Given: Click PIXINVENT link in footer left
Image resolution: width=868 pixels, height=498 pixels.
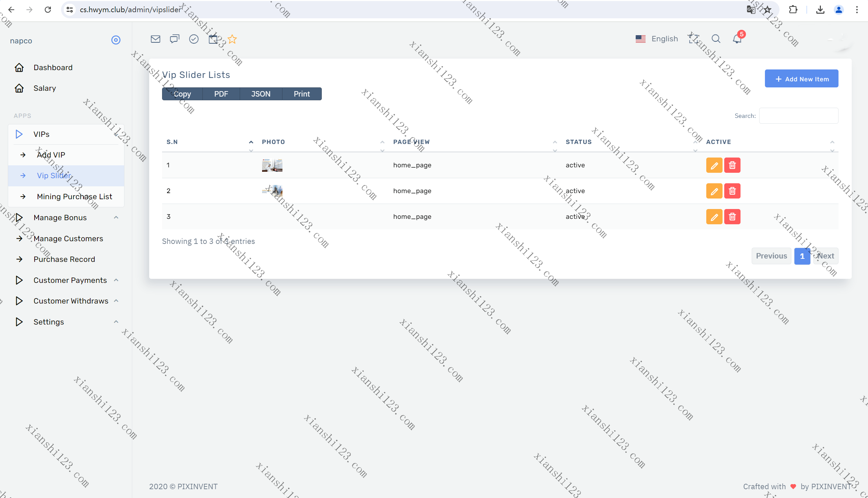Looking at the screenshot, I should coord(197,486).
